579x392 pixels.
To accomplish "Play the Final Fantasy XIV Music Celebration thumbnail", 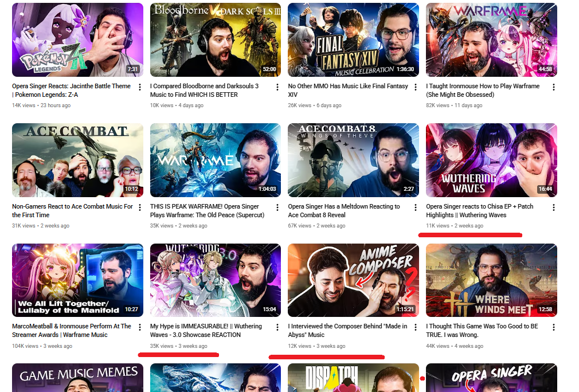I will [353, 40].
